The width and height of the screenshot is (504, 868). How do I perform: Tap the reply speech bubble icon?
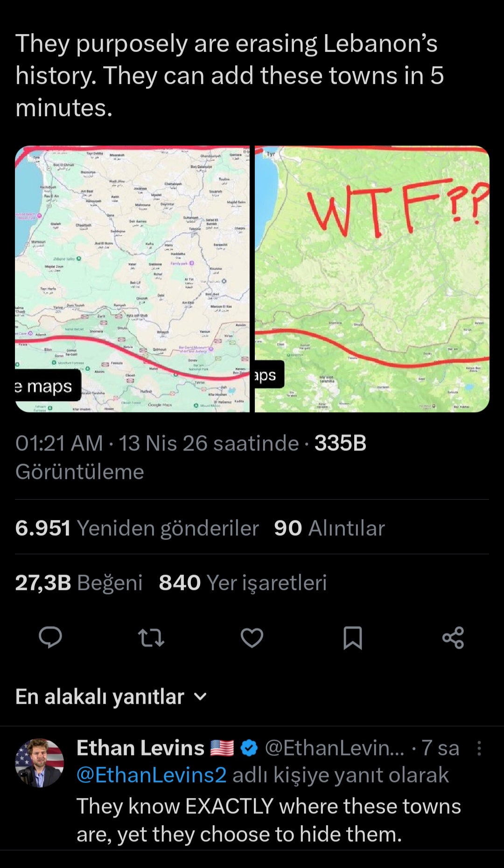[50, 638]
